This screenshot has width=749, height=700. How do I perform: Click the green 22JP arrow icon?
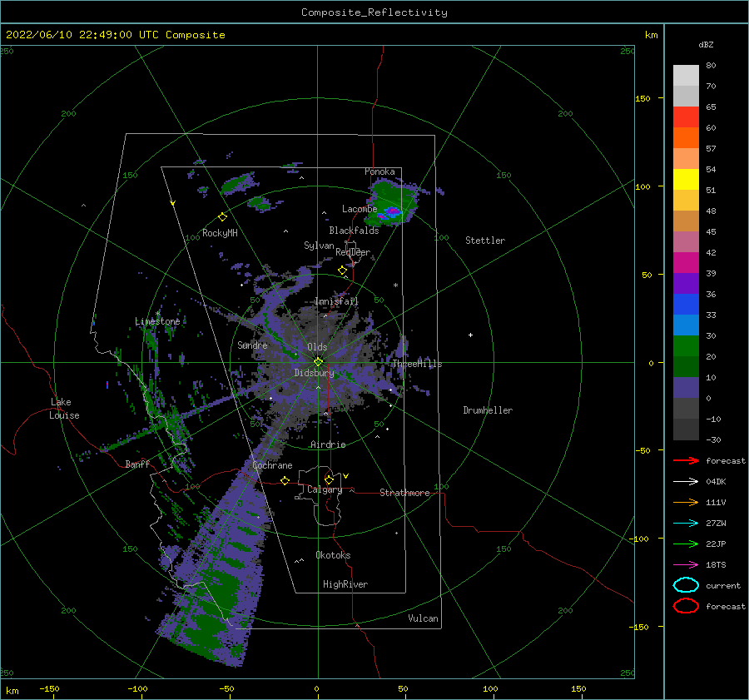686,544
